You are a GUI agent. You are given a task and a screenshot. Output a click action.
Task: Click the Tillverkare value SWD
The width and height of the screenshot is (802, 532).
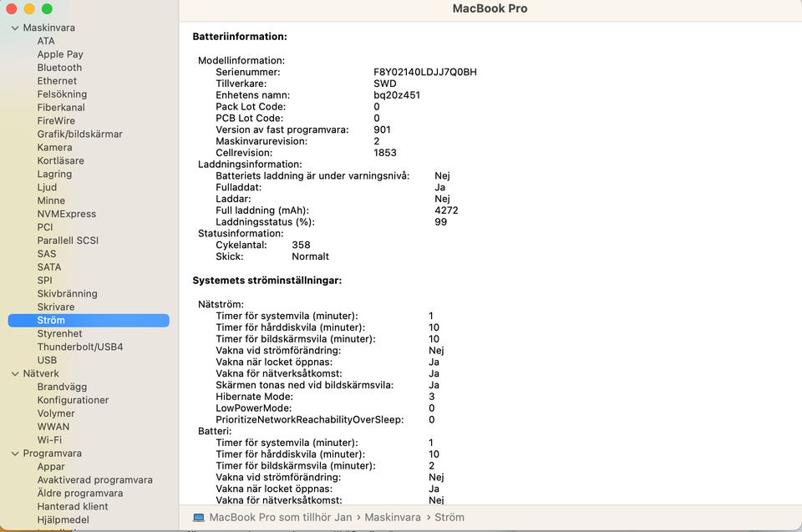pyautogui.click(x=384, y=84)
